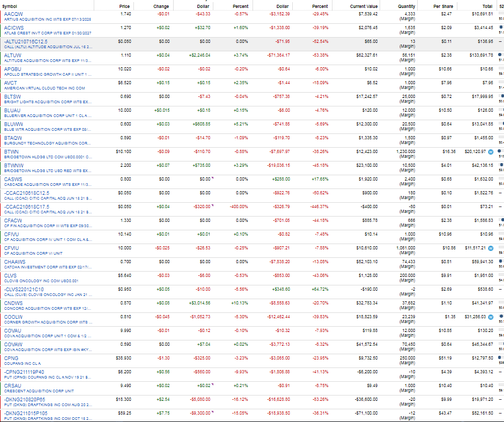The height and width of the screenshot is (422, 504).
Task: Open the -DKNG211015P105 put option link
Action: [x=26, y=414]
